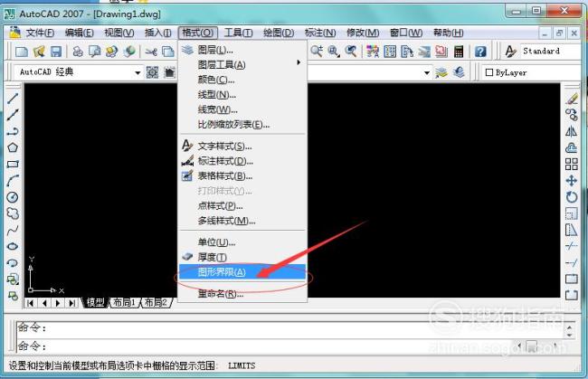Select the Polygon tool

pos(13,147)
